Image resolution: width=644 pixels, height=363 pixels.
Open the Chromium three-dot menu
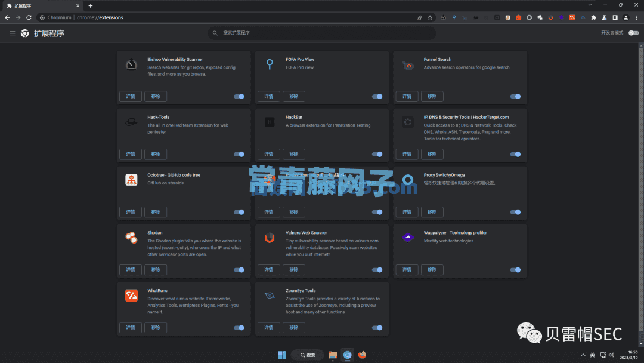tap(637, 18)
